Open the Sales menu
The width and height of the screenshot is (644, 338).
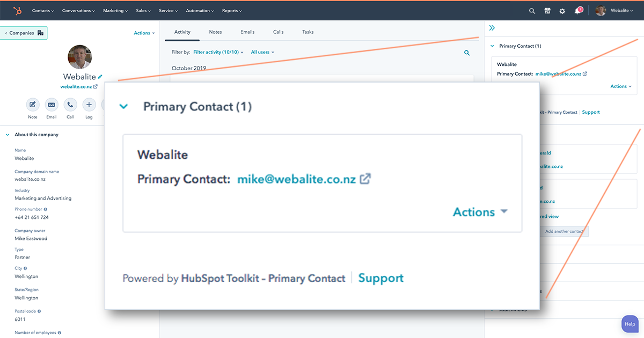point(143,11)
